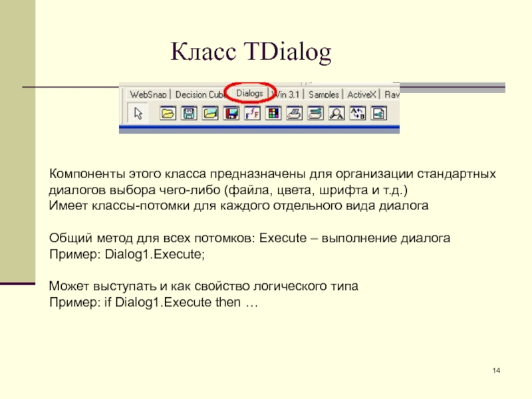Click the line starting "Общий метод для всех потомков"
The image size is (532, 399).
[x=249, y=238]
